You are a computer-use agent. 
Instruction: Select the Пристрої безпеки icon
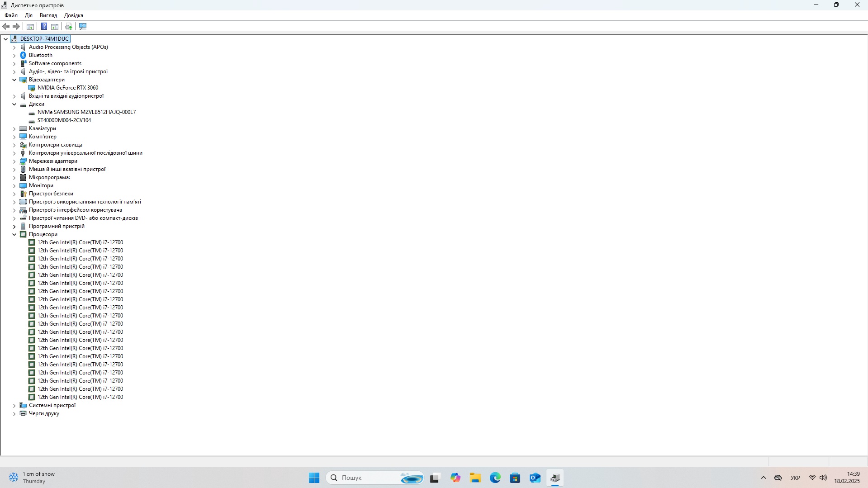(x=23, y=194)
